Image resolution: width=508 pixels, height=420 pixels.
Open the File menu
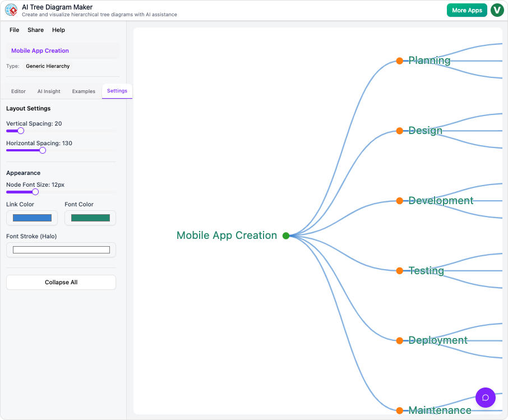pyautogui.click(x=14, y=30)
